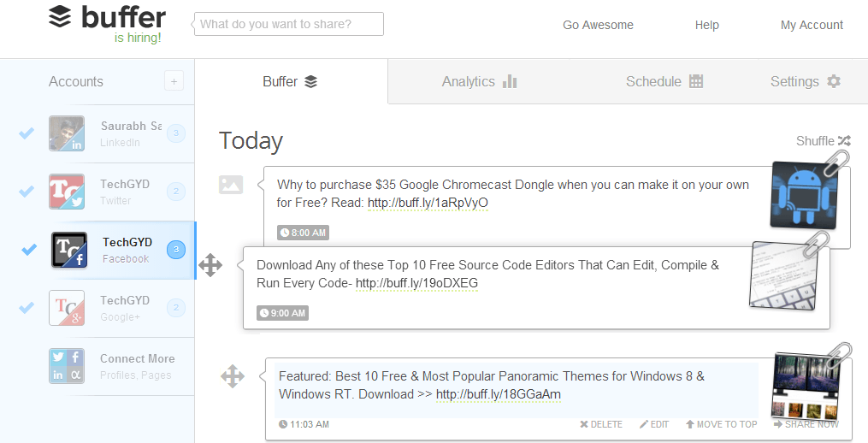Focus the What do you want to share field
Viewport: 868px width, 443px height.
[x=289, y=24]
